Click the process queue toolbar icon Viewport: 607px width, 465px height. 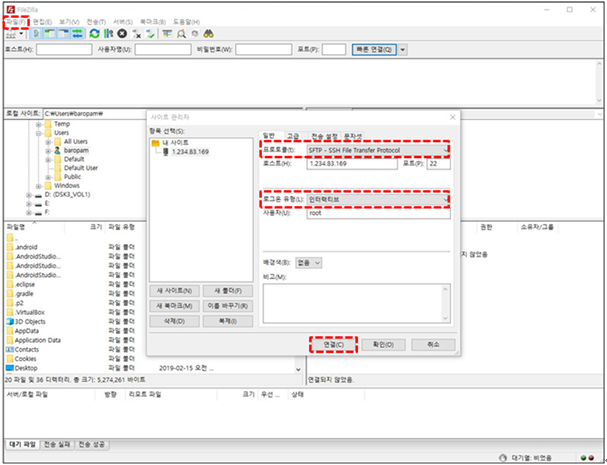tap(108, 34)
